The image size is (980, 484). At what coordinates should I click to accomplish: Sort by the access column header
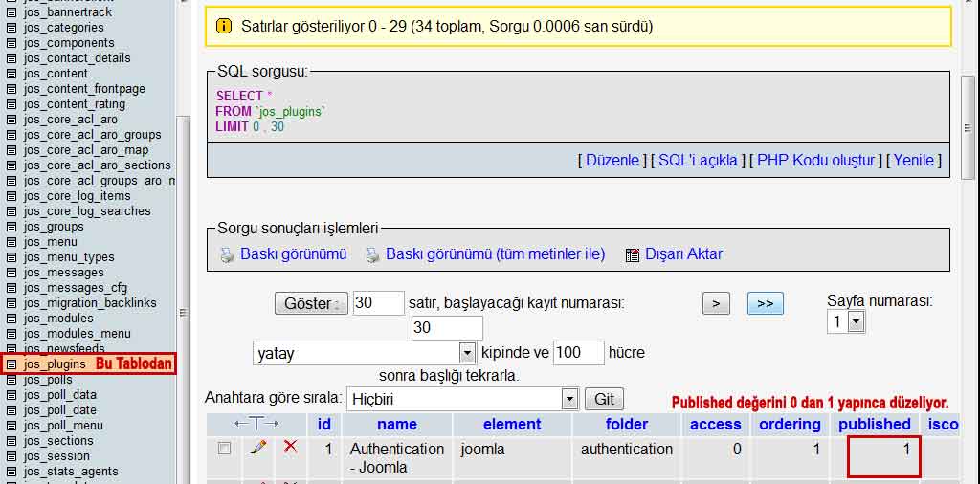716,425
